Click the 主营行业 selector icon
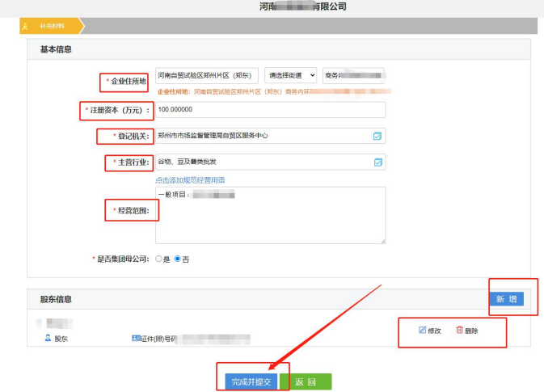 coord(377,162)
